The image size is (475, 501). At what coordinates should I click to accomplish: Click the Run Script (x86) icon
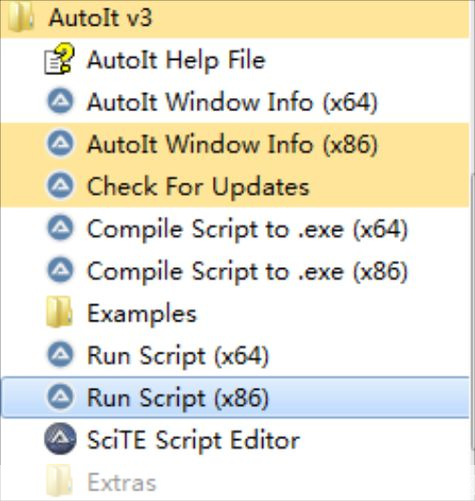point(60,397)
